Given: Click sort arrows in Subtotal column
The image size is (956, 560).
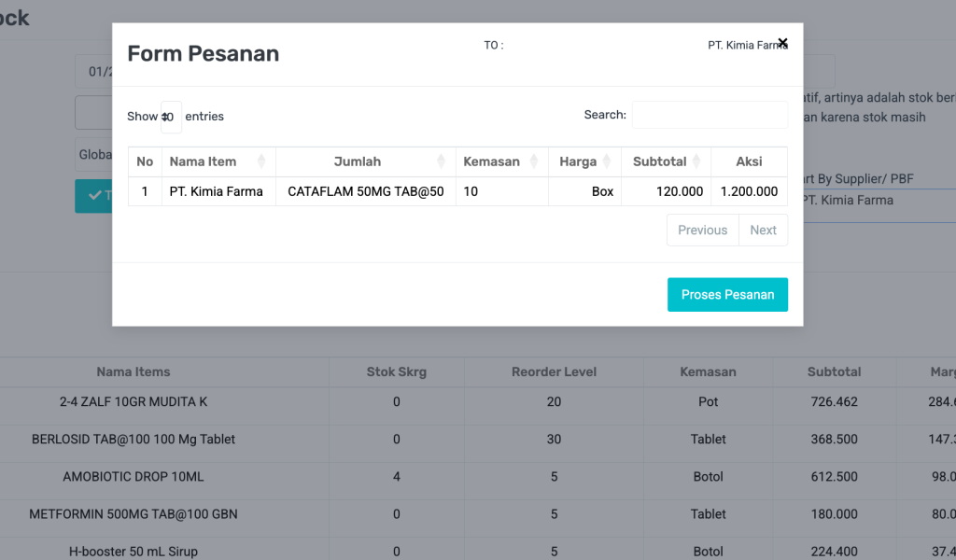Looking at the screenshot, I should click(696, 161).
